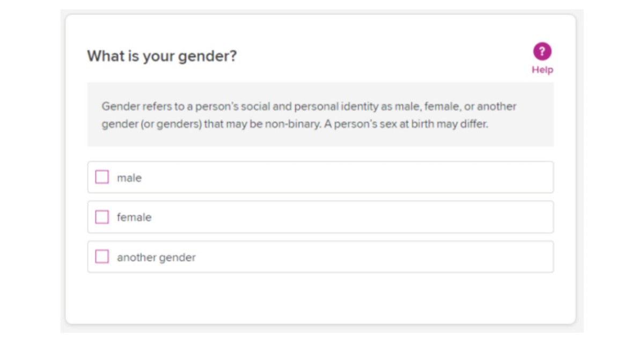Click the gray gender definition text box
This screenshot has width=644, height=338.
tap(322, 114)
